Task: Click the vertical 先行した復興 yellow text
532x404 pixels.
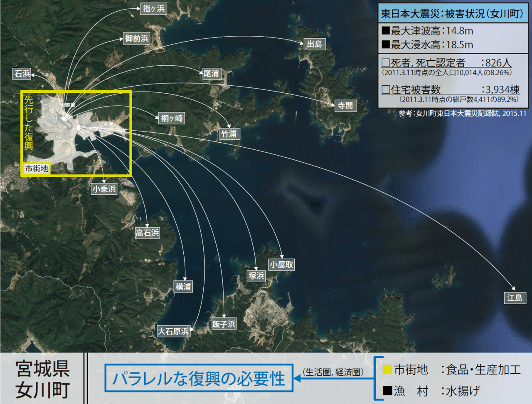Action: (29, 123)
